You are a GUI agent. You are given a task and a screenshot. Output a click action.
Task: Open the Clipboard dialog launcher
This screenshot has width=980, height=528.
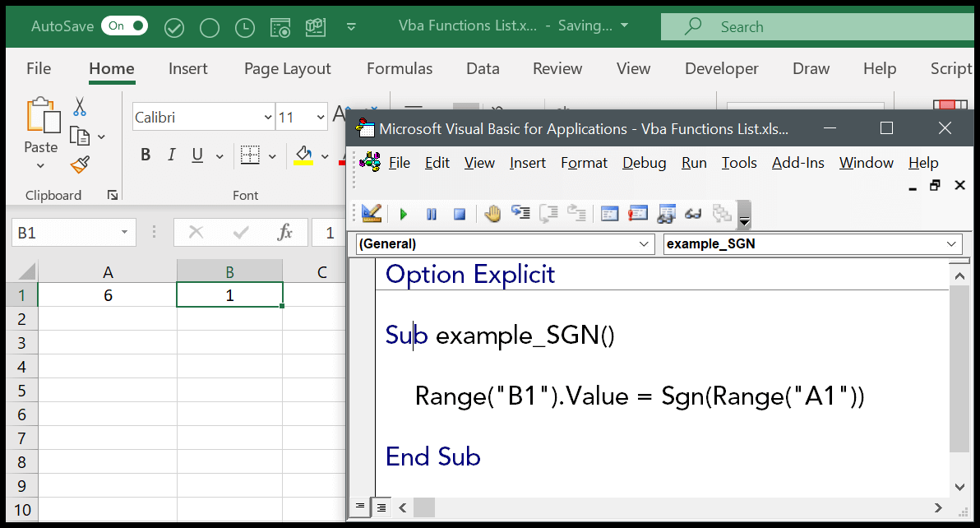point(112,195)
